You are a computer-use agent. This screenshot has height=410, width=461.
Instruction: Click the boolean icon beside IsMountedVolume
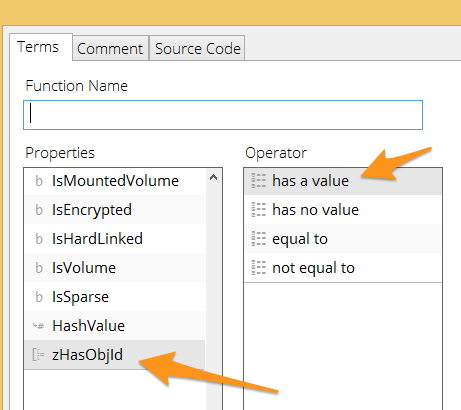click(39, 181)
